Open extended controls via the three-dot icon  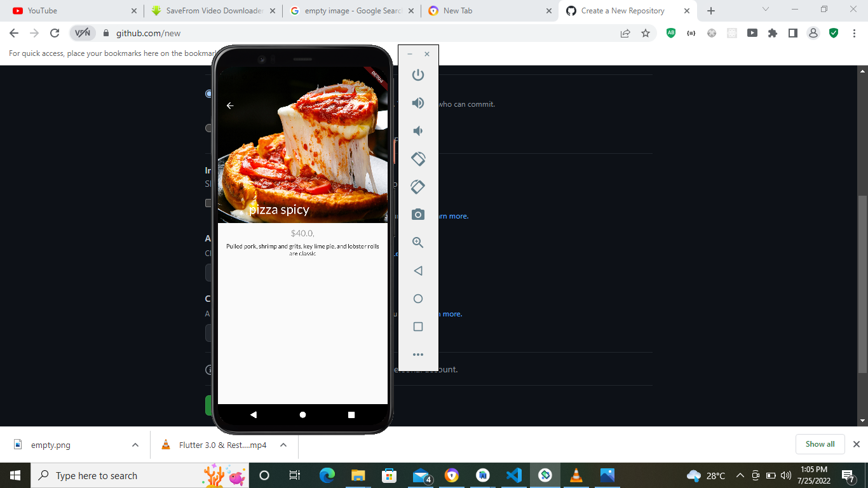417,354
